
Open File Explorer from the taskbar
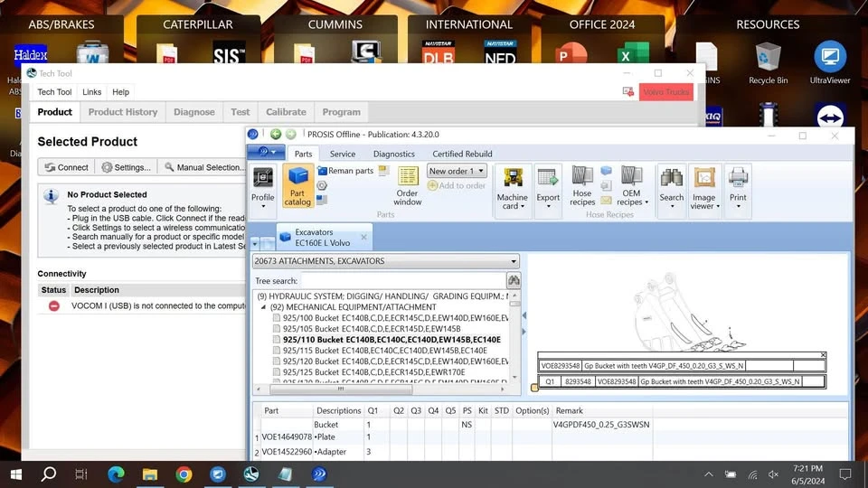[x=150, y=474]
